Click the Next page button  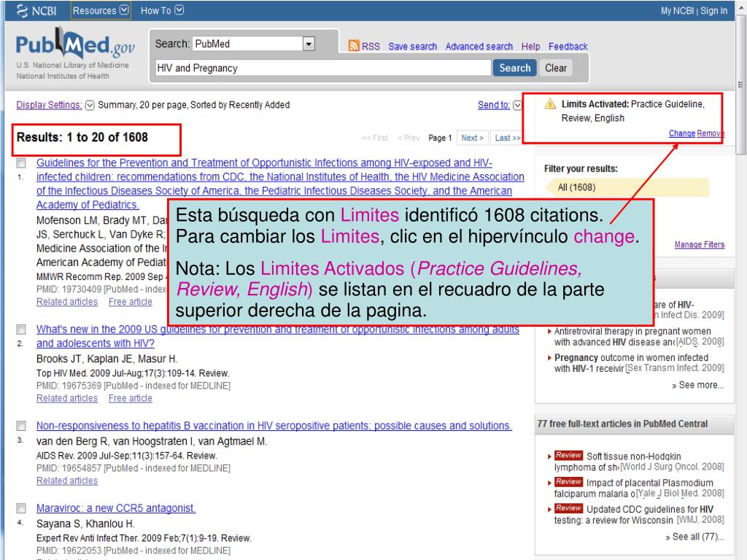pos(472,138)
